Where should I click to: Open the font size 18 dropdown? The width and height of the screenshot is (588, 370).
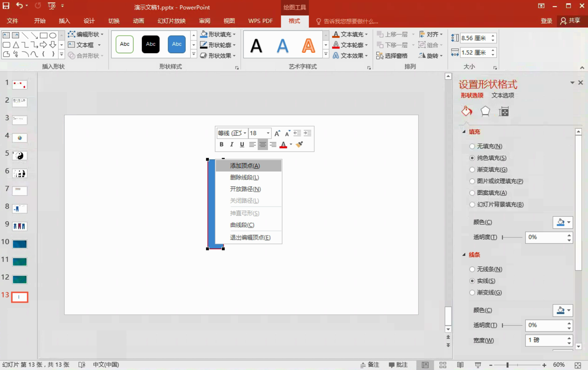268,133
